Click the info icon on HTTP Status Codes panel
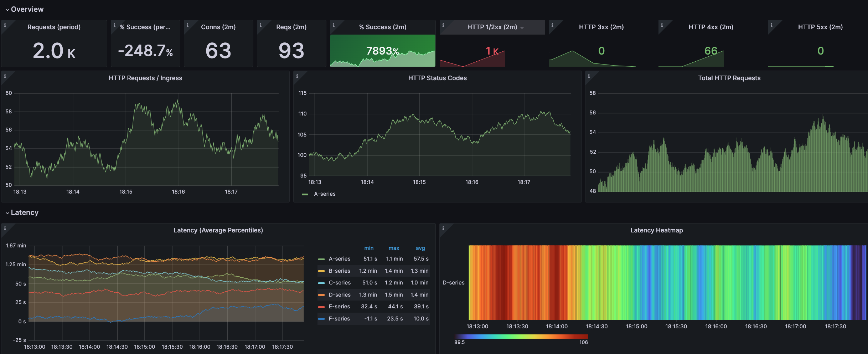The width and height of the screenshot is (868, 354). coord(297,76)
